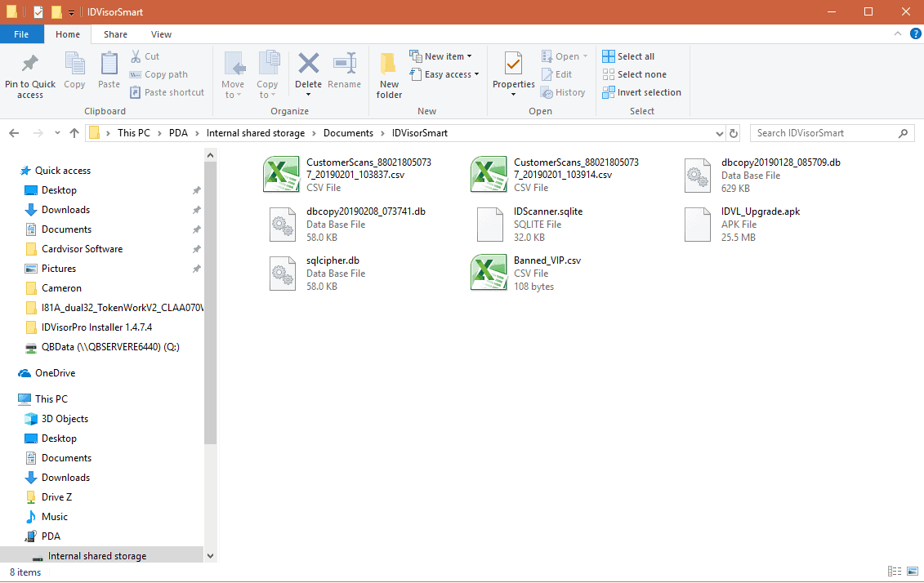Open Cardvisor Software in Quick access
This screenshot has height=583, width=924.
(82, 249)
